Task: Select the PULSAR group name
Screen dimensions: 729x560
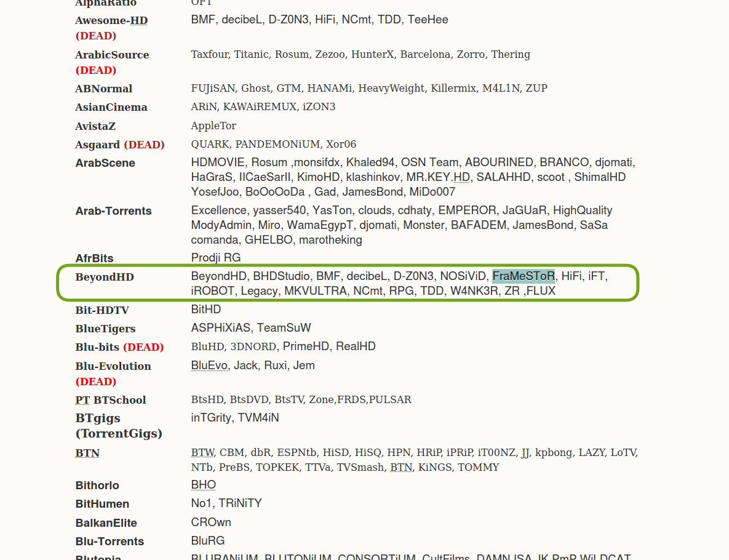Action: [x=390, y=400]
